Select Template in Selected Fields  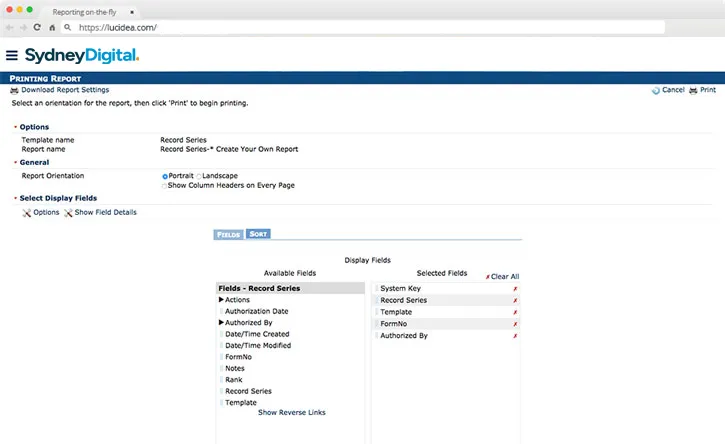pos(396,312)
